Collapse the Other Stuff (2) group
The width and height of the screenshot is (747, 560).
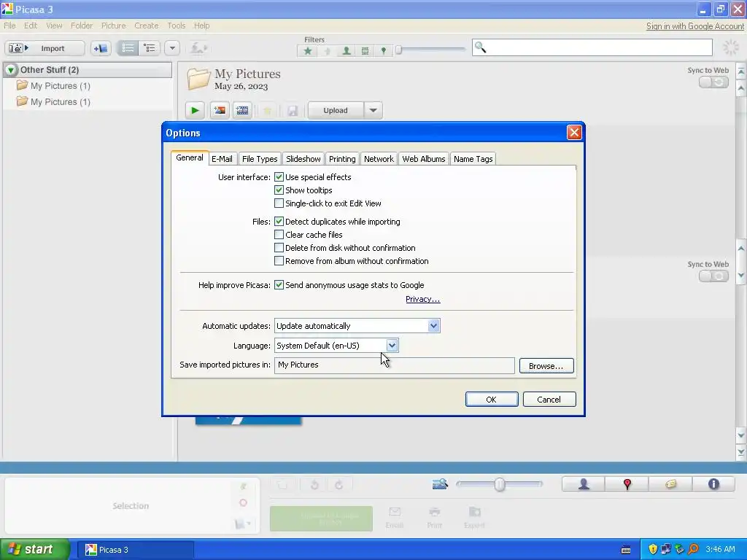[10, 70]
